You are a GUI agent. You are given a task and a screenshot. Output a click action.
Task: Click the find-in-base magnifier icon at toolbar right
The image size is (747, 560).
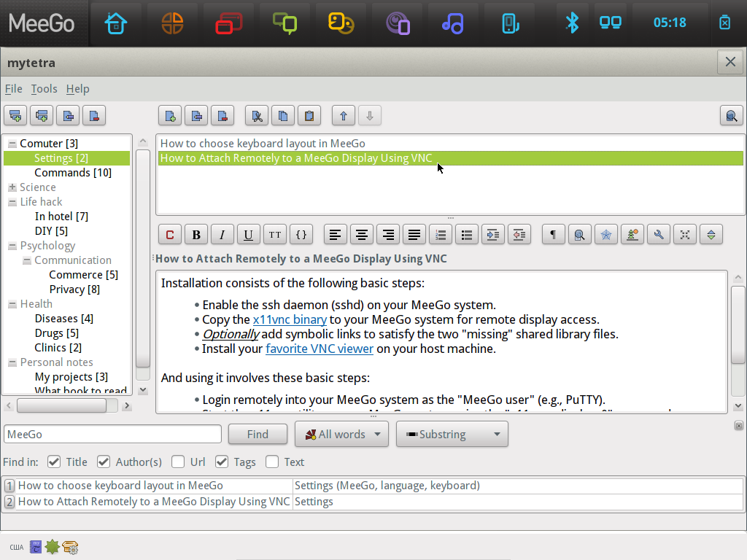click(731, 116)
